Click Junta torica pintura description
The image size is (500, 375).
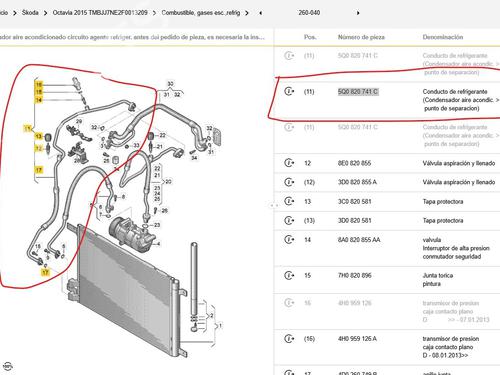(x=438, y=280)
